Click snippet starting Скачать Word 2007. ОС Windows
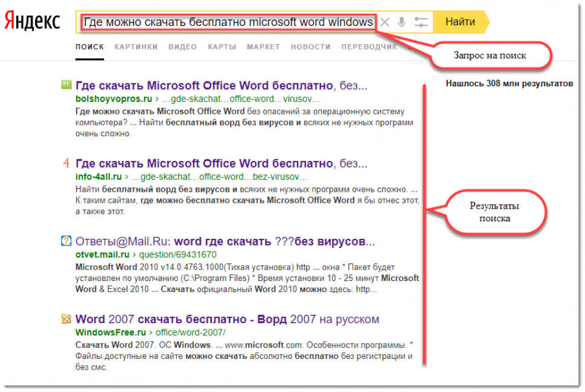The image size is (585, 392). tap(245, 356)
